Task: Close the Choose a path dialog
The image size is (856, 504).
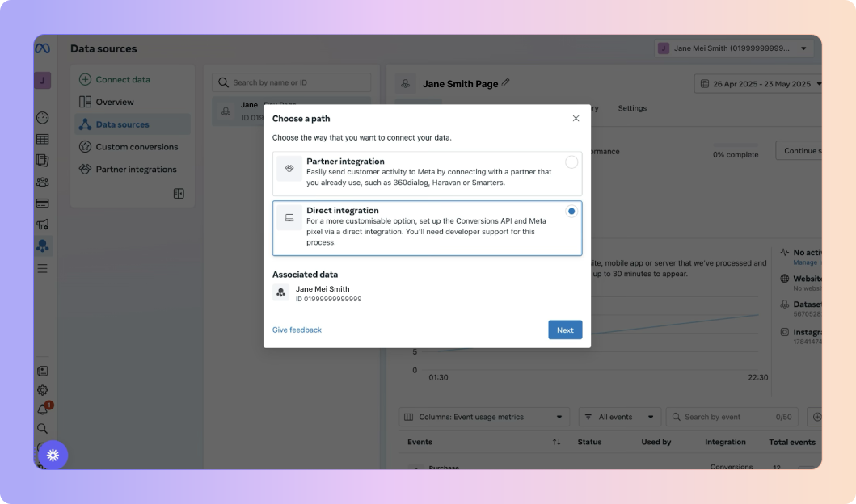Action: [x=576, y=119]
